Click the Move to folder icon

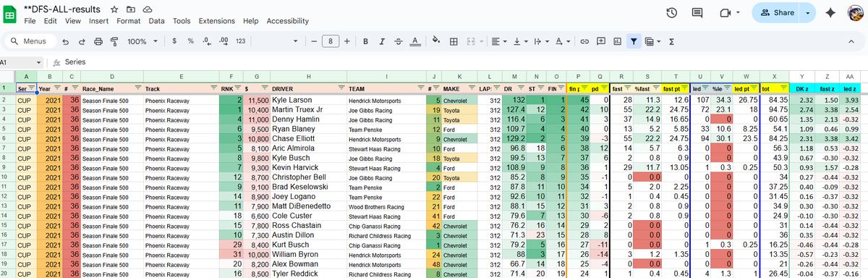131,9
